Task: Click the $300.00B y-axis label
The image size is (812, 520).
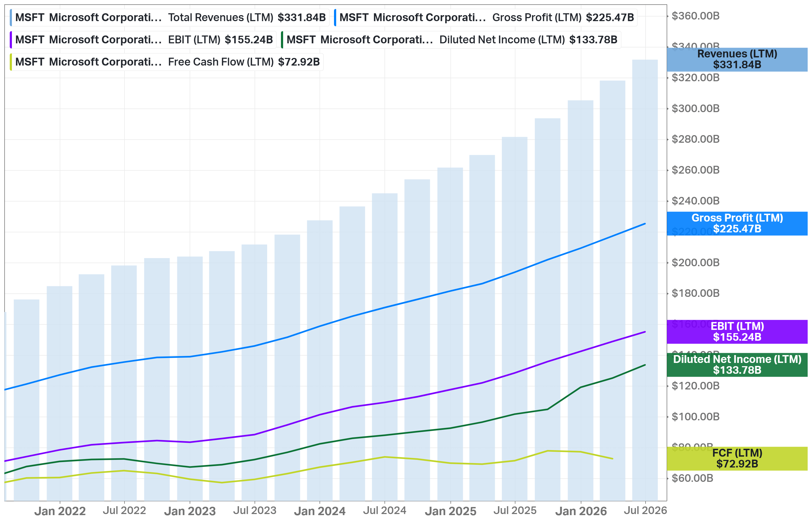Action: [x=696, y=108]
